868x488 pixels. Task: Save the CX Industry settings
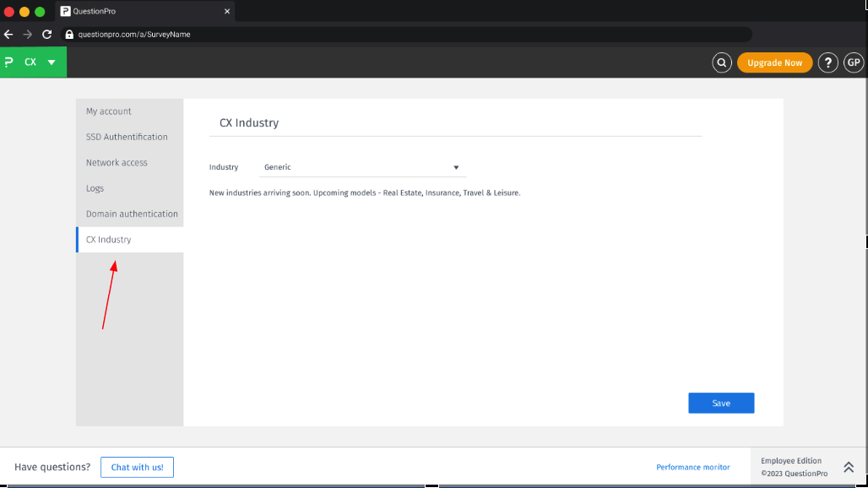(721, 403)
